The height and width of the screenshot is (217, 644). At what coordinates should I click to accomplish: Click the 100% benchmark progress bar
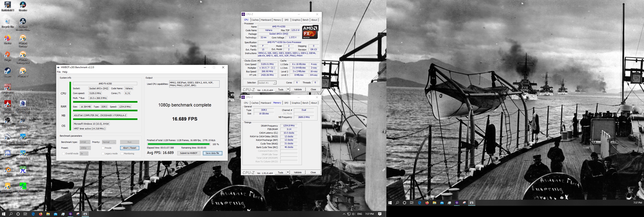tap(179, 144)
